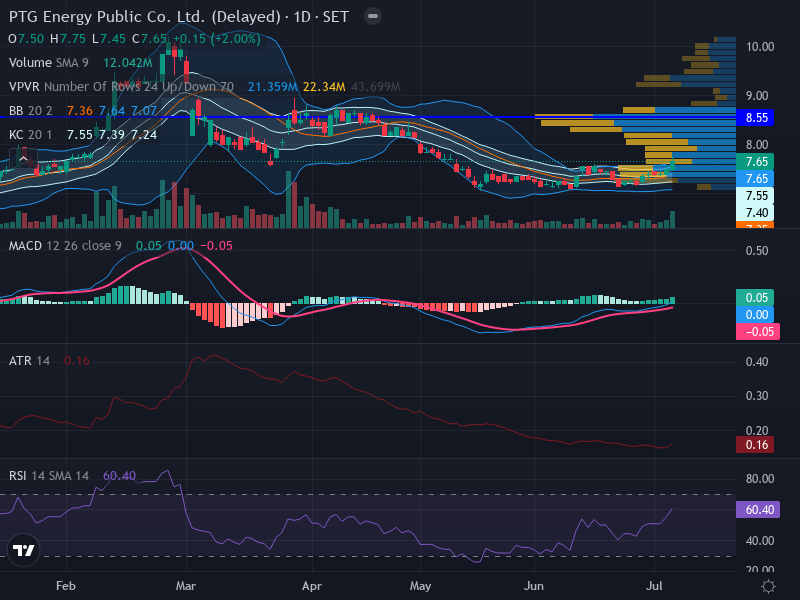Click the 60.40 RSI value in legend
The height and width of the screenshot is (600, 800).
click(119, 476)
